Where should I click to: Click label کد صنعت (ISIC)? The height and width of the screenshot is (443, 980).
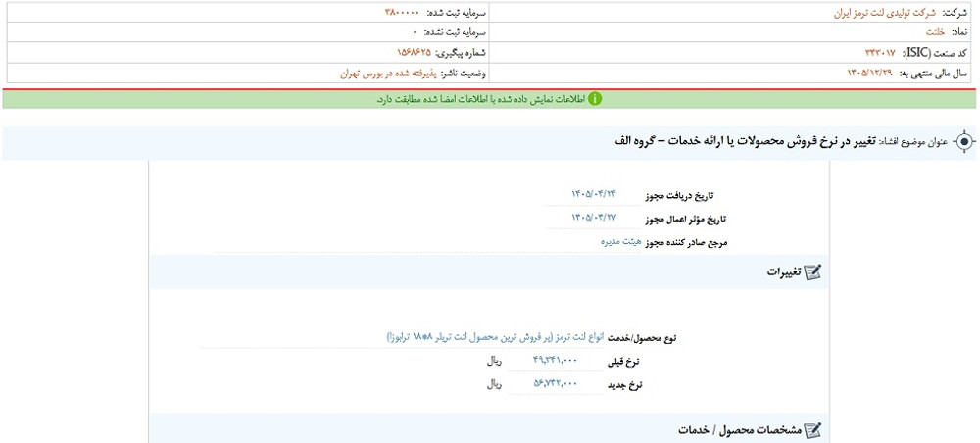[933, 53]
